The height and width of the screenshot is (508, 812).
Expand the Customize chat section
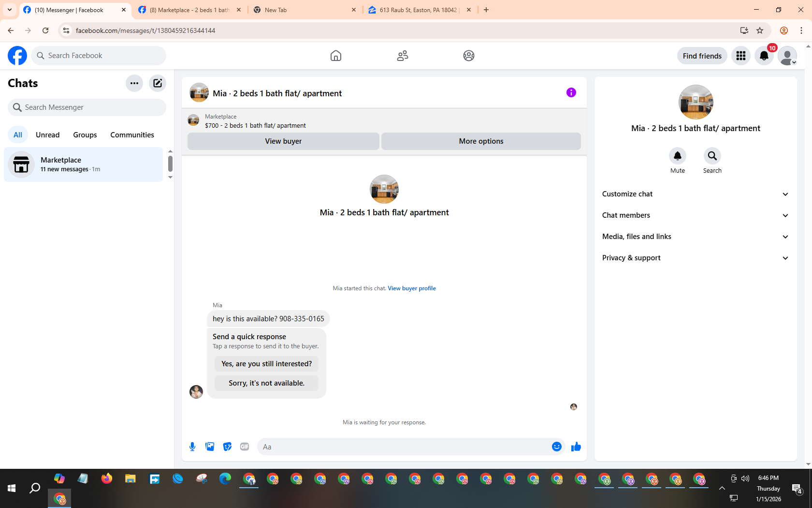point(696,194)
